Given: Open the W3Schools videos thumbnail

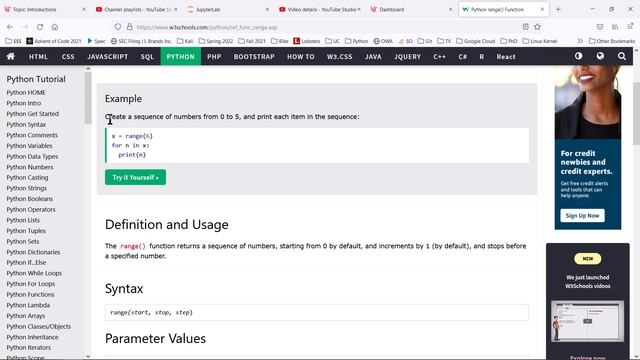Looking at the screenshot, I should coord(587,322).
